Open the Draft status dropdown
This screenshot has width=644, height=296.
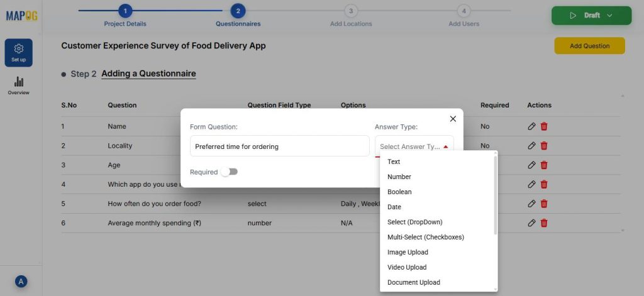pyautogui.click(x=591, y=16)
